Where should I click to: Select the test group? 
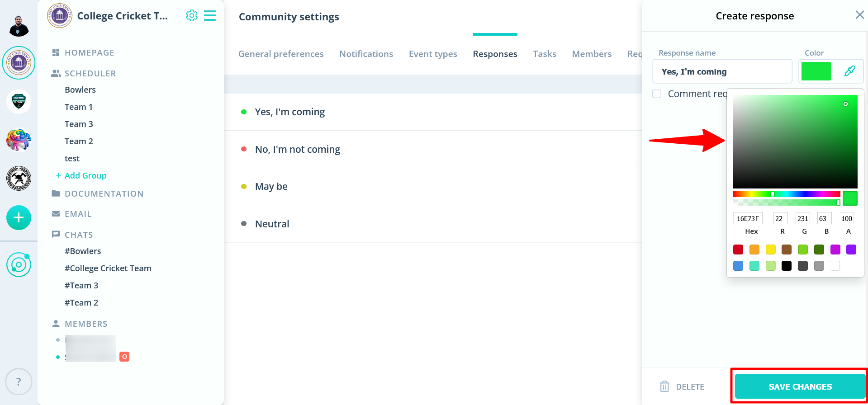pyautogui.click(x=72, y=158)
